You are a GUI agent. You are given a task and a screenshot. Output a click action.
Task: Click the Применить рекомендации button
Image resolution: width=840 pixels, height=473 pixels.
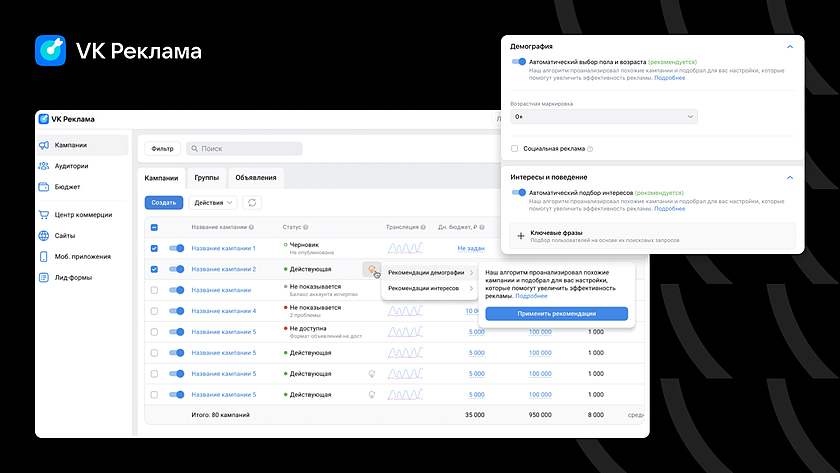click(x=556, y=313)
